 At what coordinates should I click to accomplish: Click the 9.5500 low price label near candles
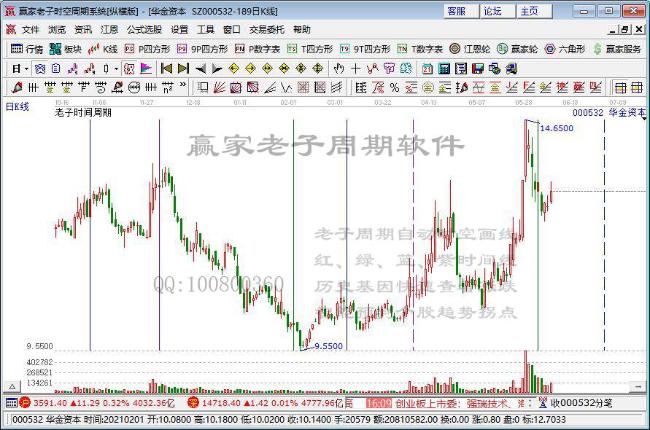(x=328, y=346)
